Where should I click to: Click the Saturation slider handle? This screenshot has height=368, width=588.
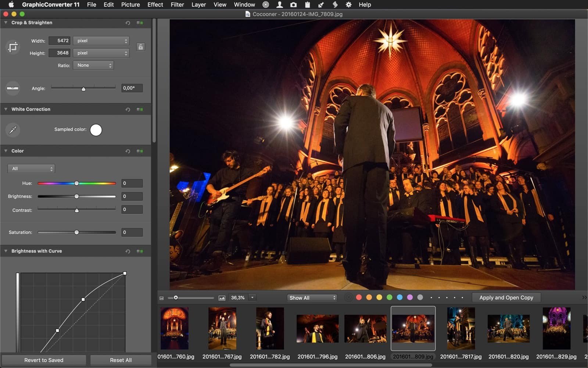coord(76,232)
